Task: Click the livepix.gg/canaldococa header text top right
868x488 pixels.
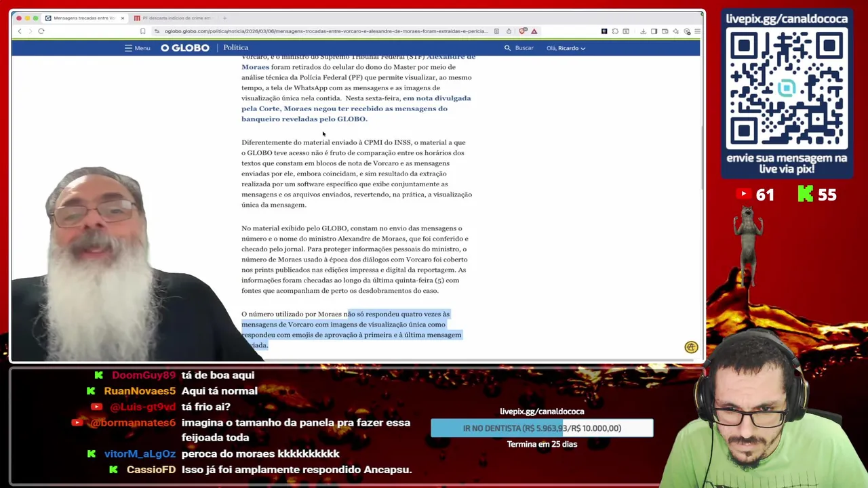Action: (787, 19)
